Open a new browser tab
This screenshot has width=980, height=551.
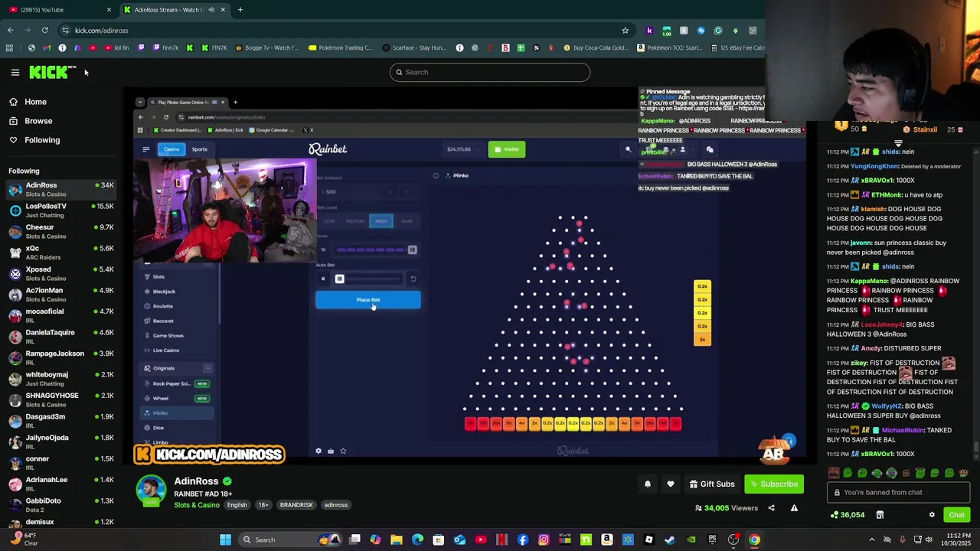click(x=240, y=10)
